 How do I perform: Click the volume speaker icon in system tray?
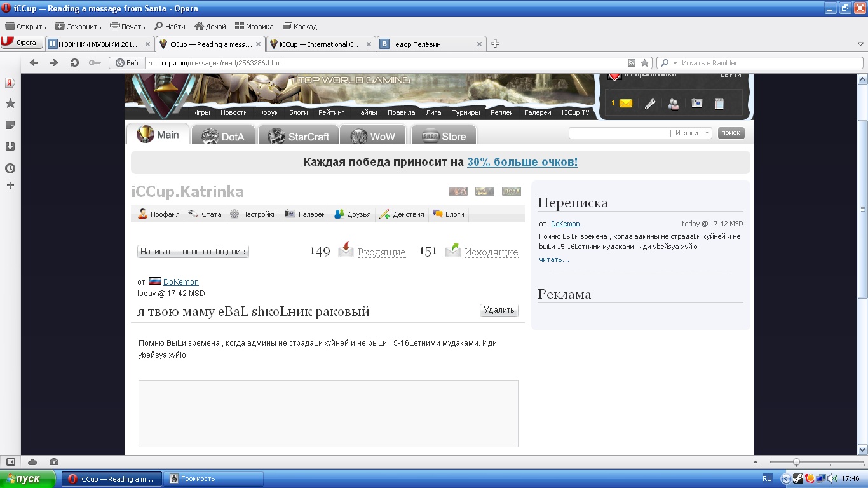(x=832, y=478)
